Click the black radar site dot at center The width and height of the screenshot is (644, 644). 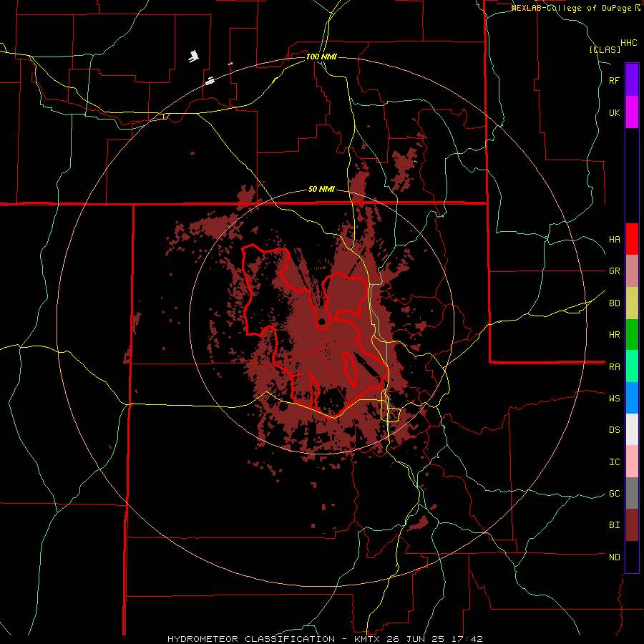coord(321,321)
